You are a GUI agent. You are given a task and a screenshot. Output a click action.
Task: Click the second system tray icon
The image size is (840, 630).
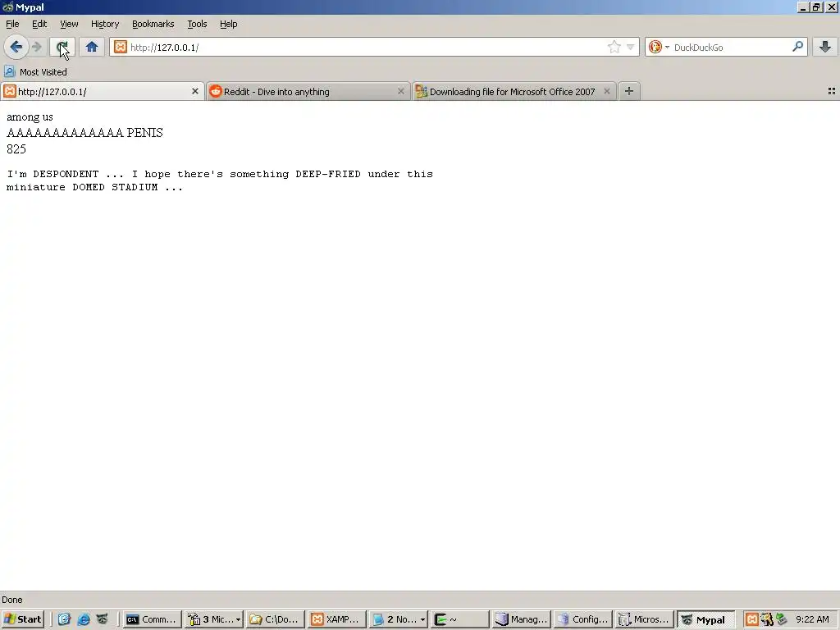(x=767, y=619)
